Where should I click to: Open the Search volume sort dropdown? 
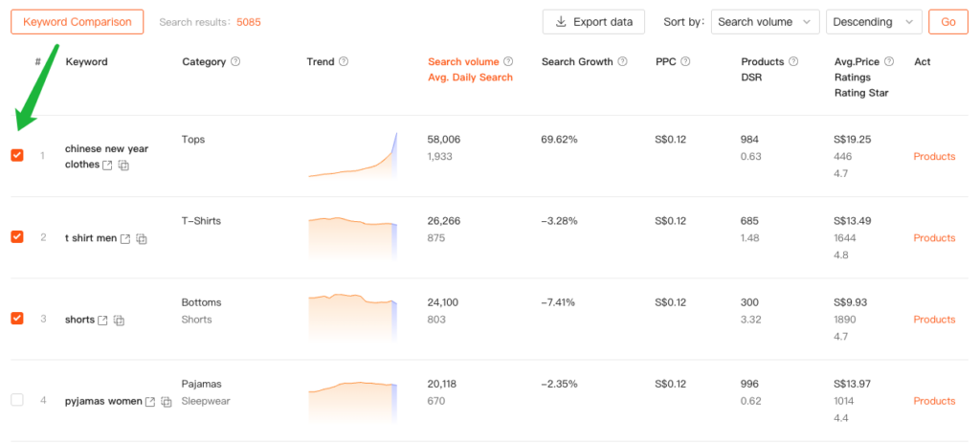pos(765,22)
